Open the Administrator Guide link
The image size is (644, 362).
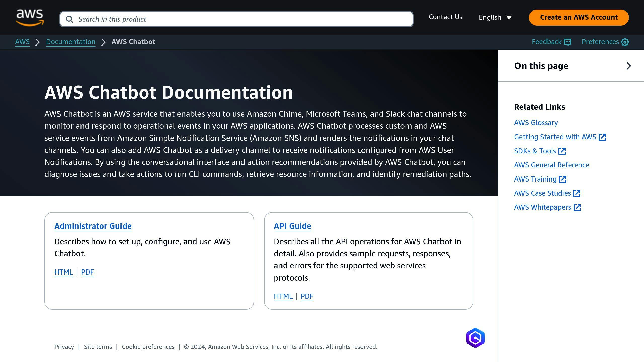click(93, 226)
